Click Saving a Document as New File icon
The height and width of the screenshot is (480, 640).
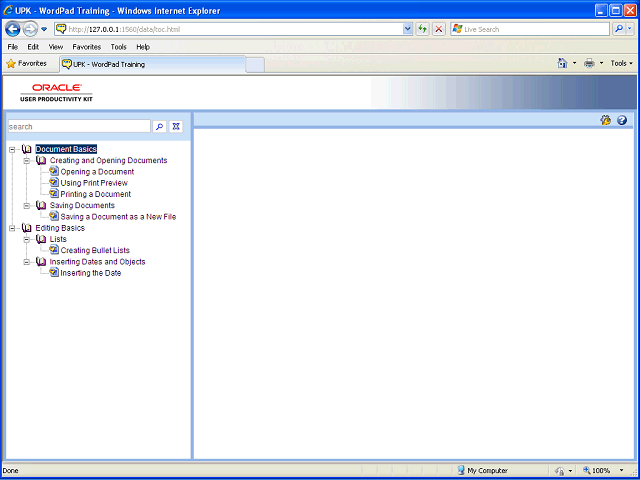coord(54,216)
